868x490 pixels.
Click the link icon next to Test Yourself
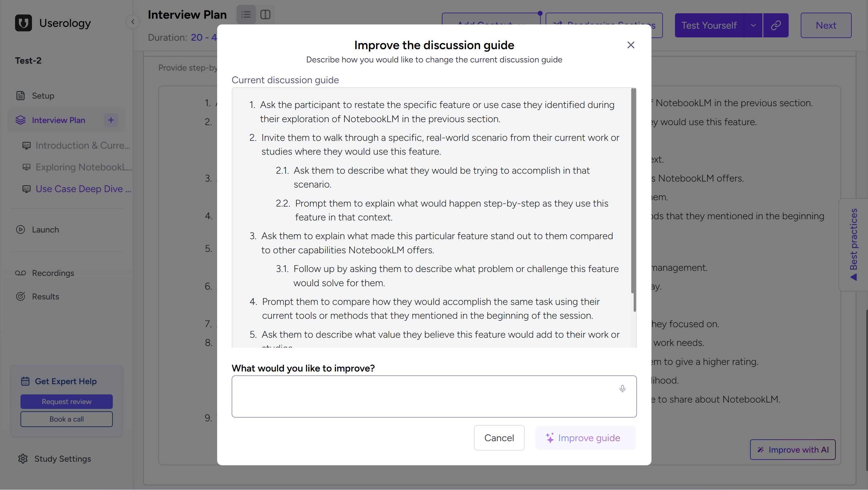776,25
